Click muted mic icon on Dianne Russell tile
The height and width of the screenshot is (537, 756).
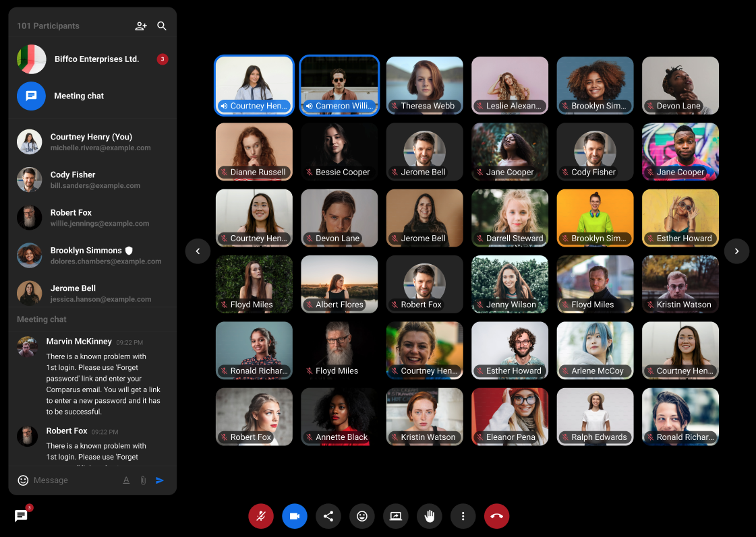pos(224,172)
